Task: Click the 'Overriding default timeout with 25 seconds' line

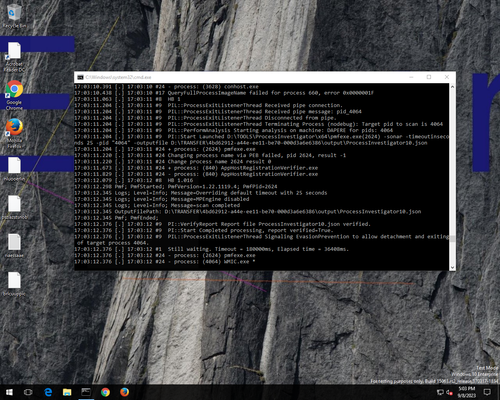Action: 201,193
